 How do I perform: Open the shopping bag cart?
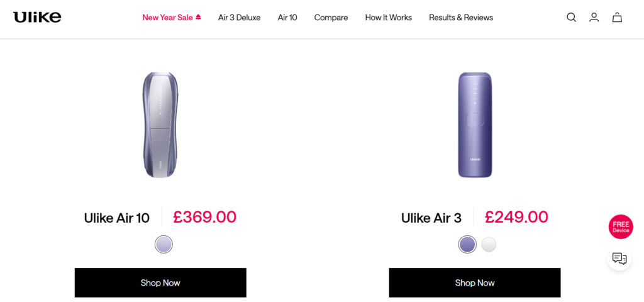pyautogui.click(x=617, y=18)
